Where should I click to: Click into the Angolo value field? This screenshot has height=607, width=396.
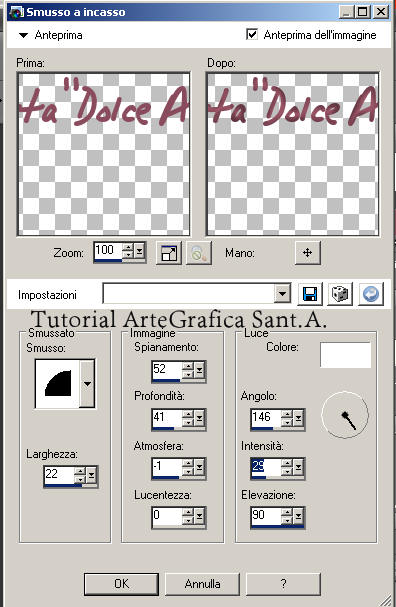point(266,418)
